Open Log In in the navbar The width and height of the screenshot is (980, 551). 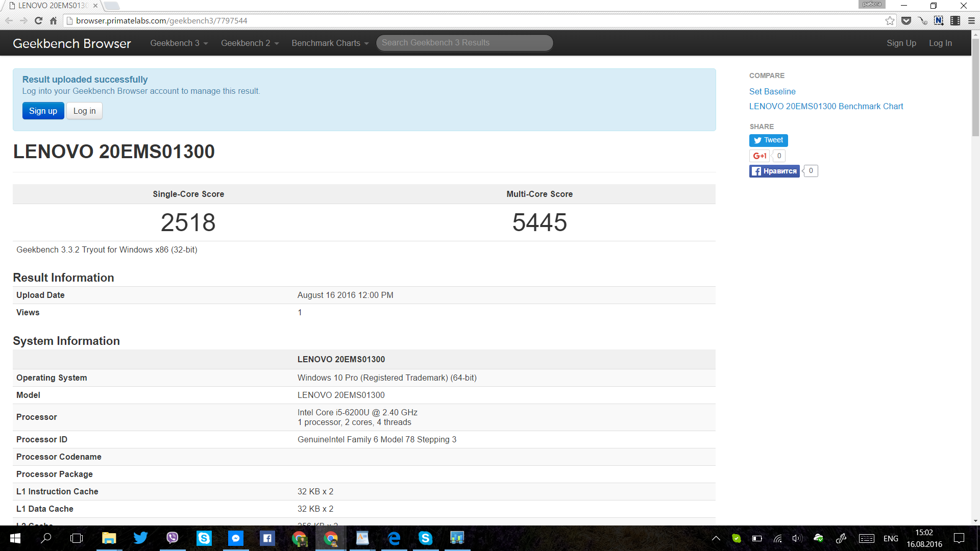coord(940,43)
